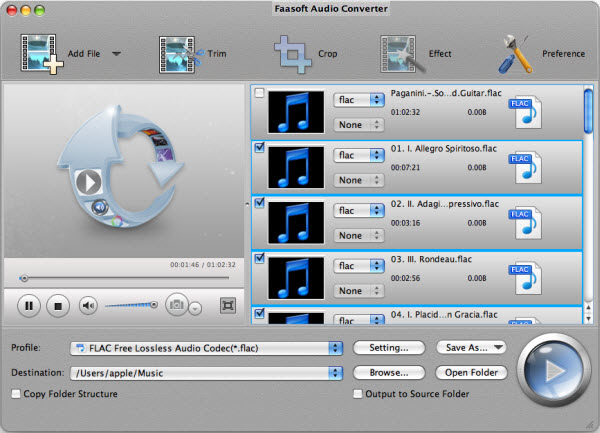Click FLAC file icon for Allegro Spiritoso

(x=526, y=167)
